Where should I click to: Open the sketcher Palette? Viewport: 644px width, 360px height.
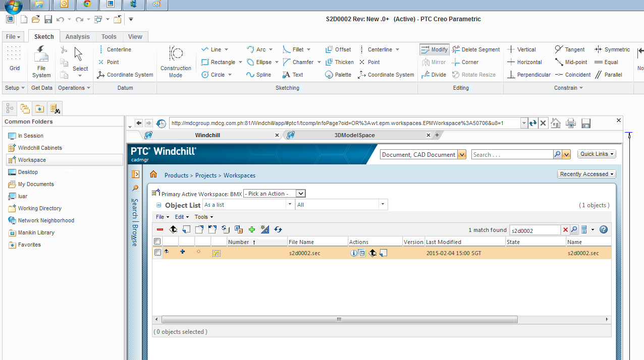click(338, 75)
